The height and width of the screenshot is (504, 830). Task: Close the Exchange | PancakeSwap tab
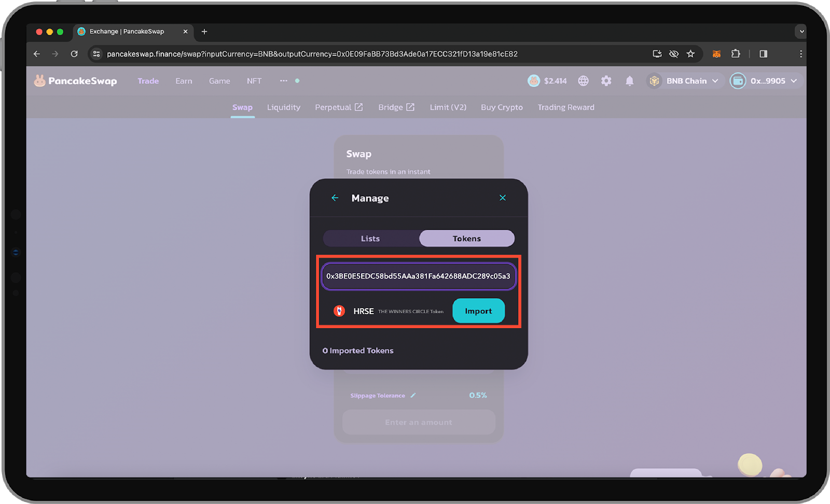[185, 32]
